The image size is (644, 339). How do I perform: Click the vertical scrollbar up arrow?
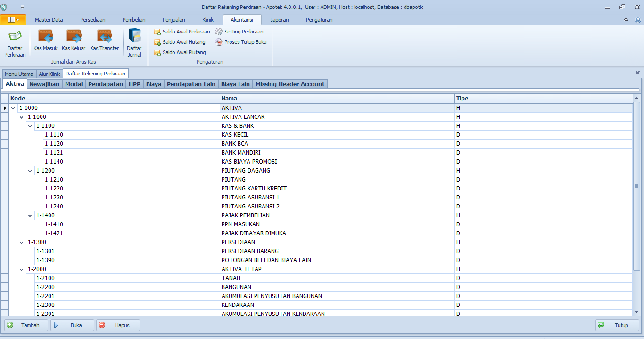click(x=636, y=98)
